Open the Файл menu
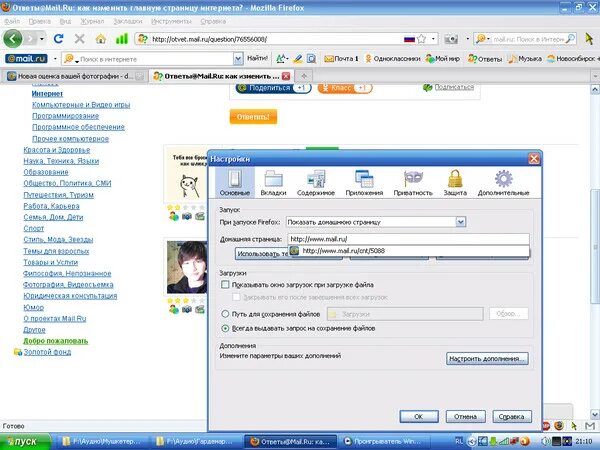 click(x=12, y=21)
